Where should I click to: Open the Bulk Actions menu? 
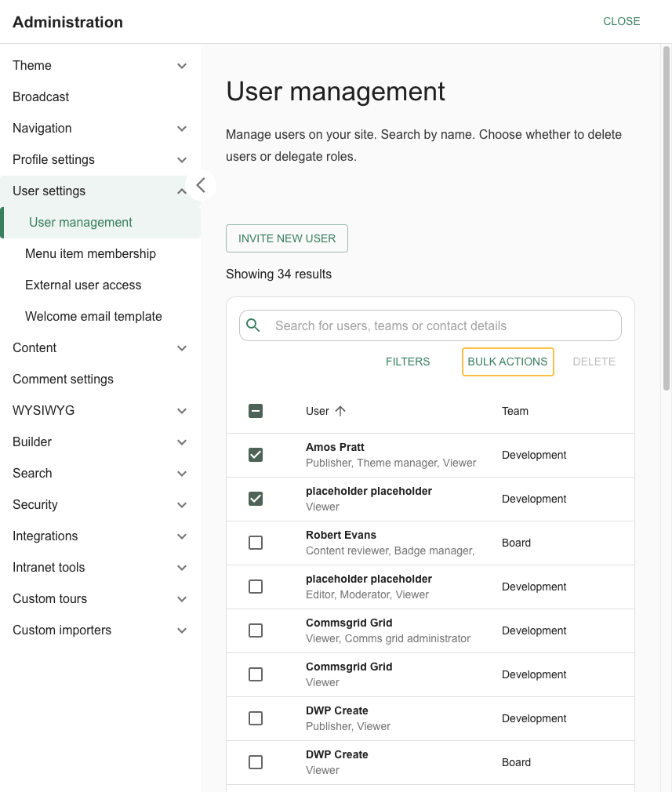(x=507, y=361)
